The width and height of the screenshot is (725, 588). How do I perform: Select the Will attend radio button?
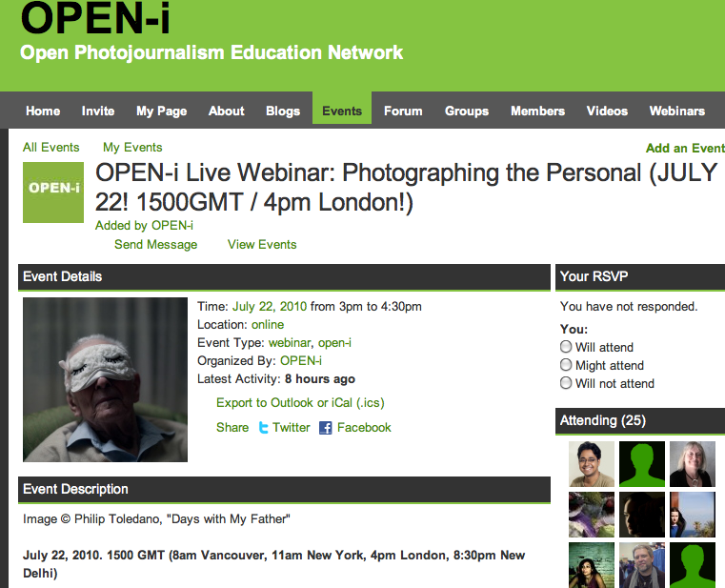pyautogui.click(x=566, y=347)
